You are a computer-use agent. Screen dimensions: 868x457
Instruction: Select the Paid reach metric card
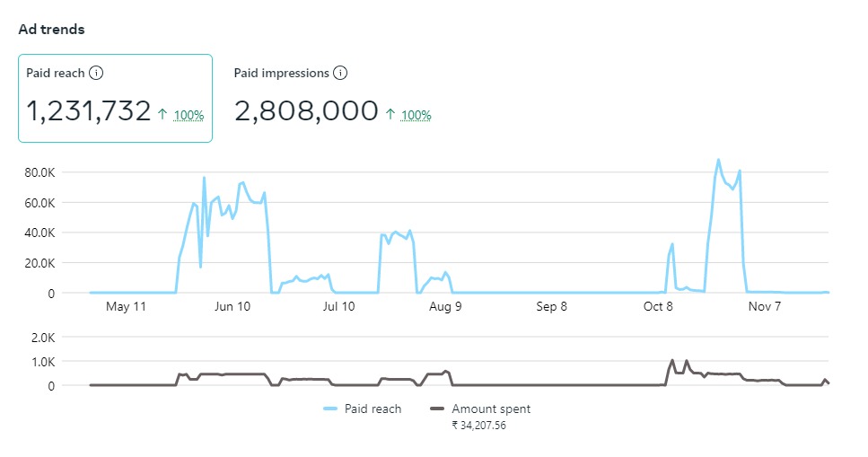[x=115, y=98]
